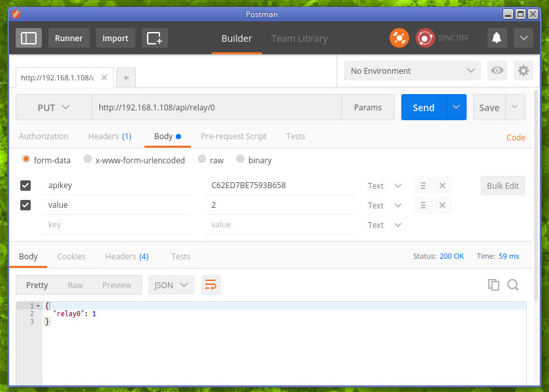Open the header chevron menu next to the bell

pyautogui.click(x=524, y=38)
